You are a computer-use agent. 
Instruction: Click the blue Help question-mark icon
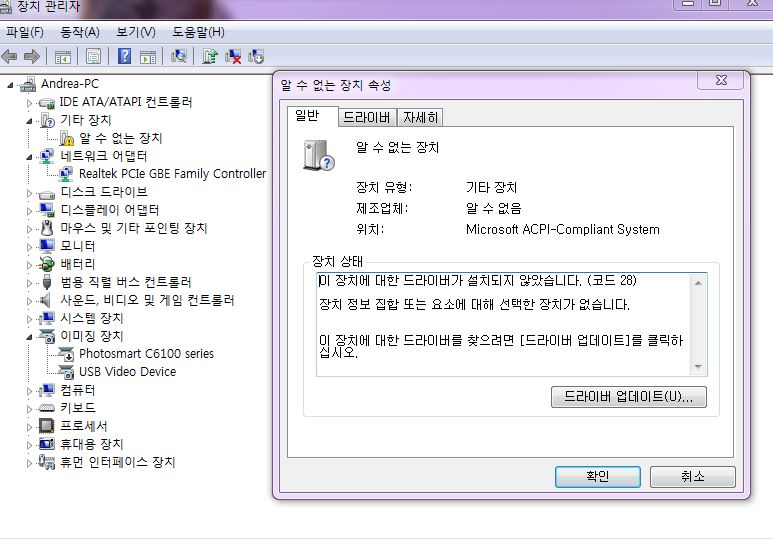point(124,56)
